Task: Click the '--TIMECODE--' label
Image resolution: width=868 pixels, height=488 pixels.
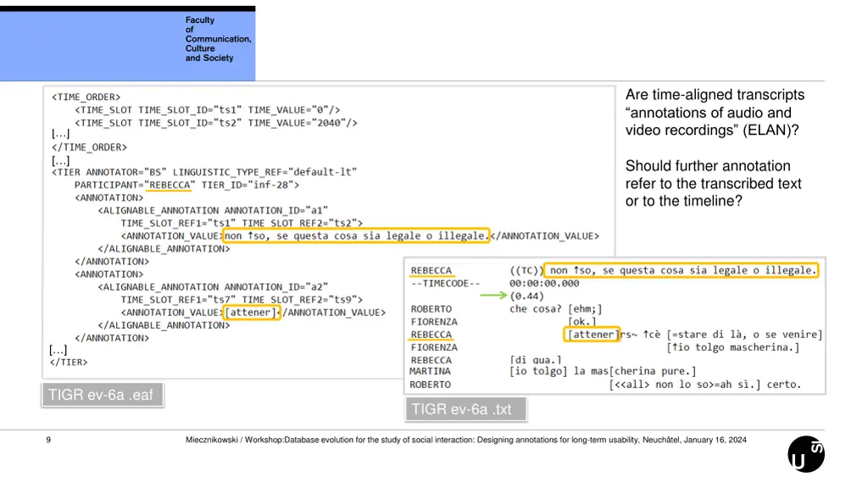Action: point(445,283)
